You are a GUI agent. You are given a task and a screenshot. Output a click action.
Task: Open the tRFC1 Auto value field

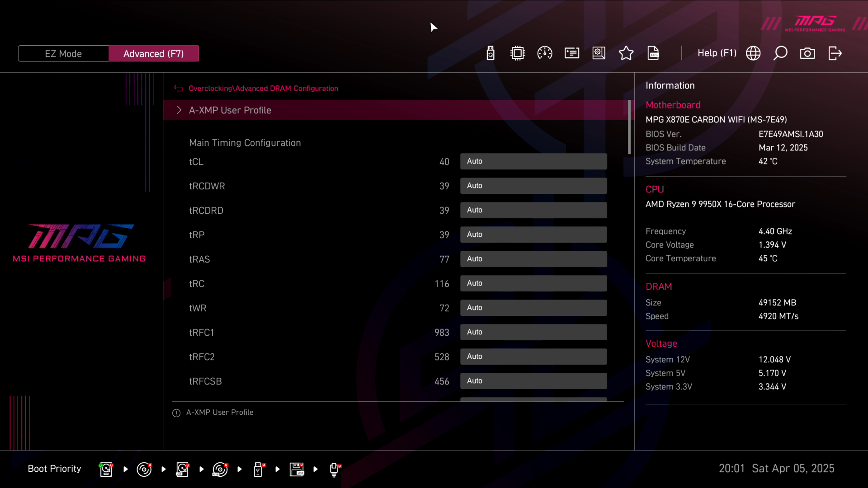coord(533,332)
